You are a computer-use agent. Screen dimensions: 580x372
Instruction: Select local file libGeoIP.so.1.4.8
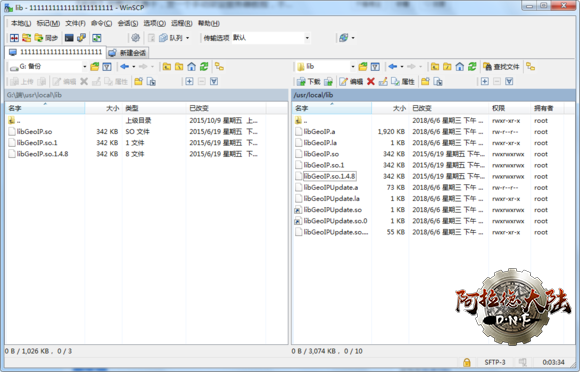tap(42, 154)
